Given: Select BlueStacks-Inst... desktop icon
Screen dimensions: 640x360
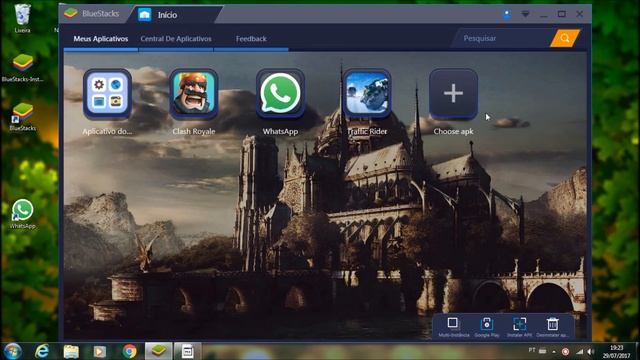Looking at the screenshot, I should coord(22,68).
